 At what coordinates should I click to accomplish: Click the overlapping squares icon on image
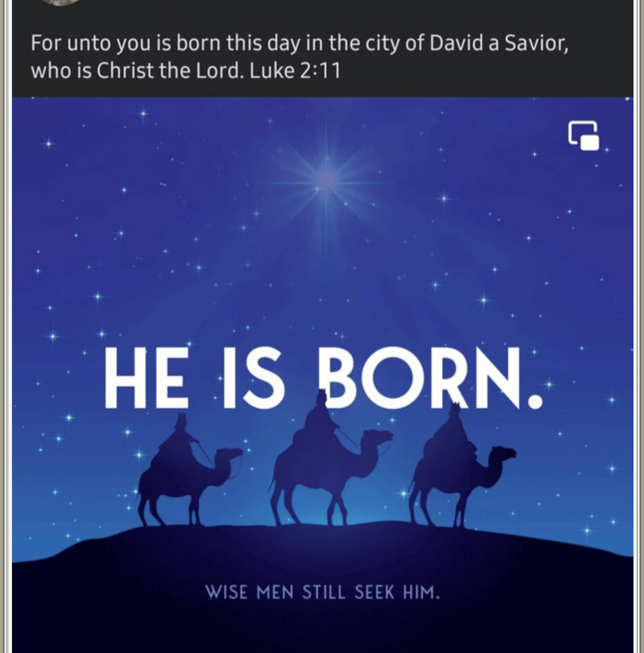(x=584, y=135)
